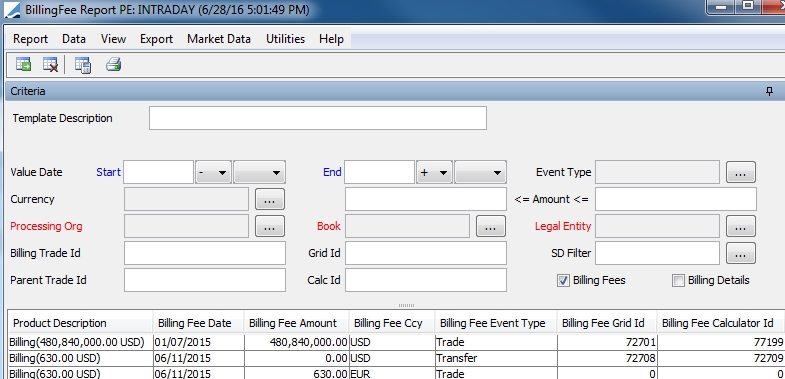Click the clear table toolbar icon with red X

point(51,65)
